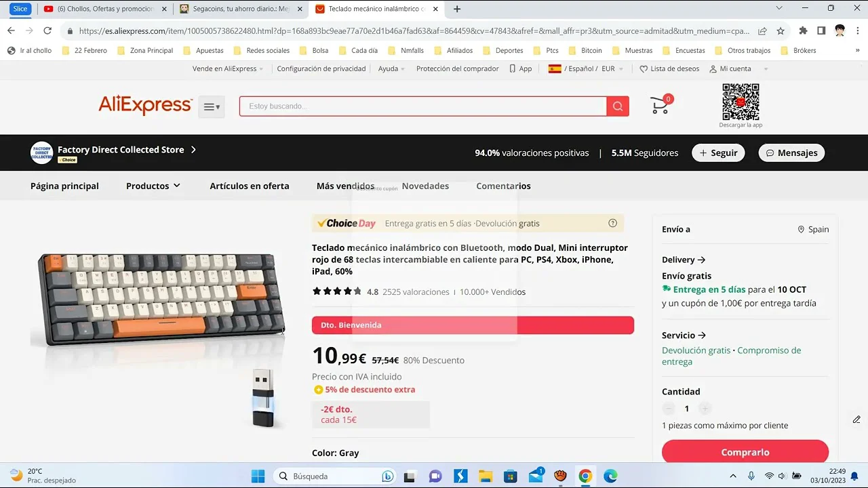Viewport: 868px width, 488px height.
Task: Click the Seguir store button
Action: click(x=718, y=152)
